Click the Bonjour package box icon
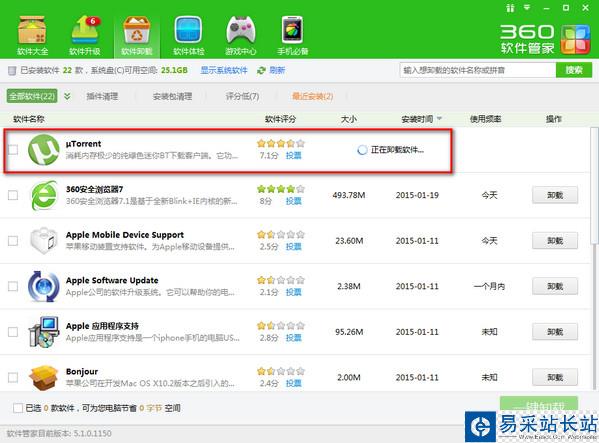599x443 pixels. [x=44, y=377]
